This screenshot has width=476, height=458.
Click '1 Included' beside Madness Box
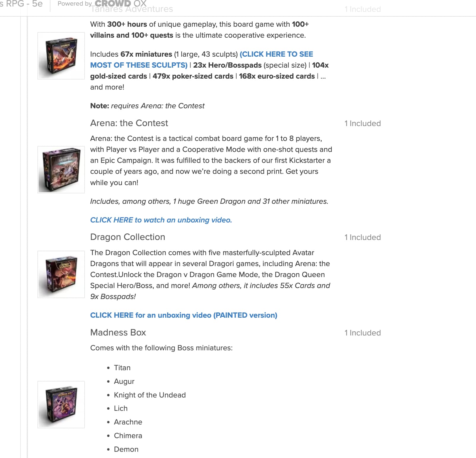coord(362,333)
